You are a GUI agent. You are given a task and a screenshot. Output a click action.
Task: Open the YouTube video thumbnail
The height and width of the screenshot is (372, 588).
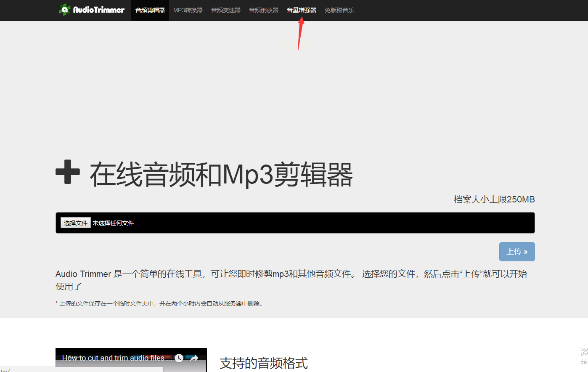(131, 360)
